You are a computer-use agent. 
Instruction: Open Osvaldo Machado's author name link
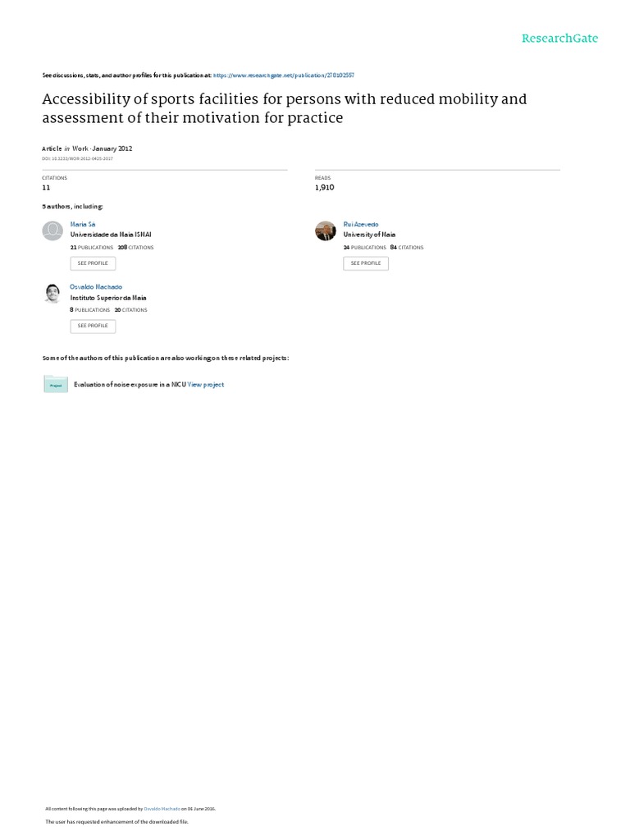[x=96, y=287]
